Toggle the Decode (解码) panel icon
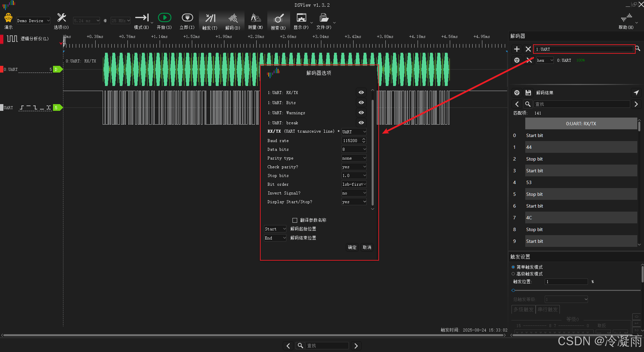 (x=233, y=18)
